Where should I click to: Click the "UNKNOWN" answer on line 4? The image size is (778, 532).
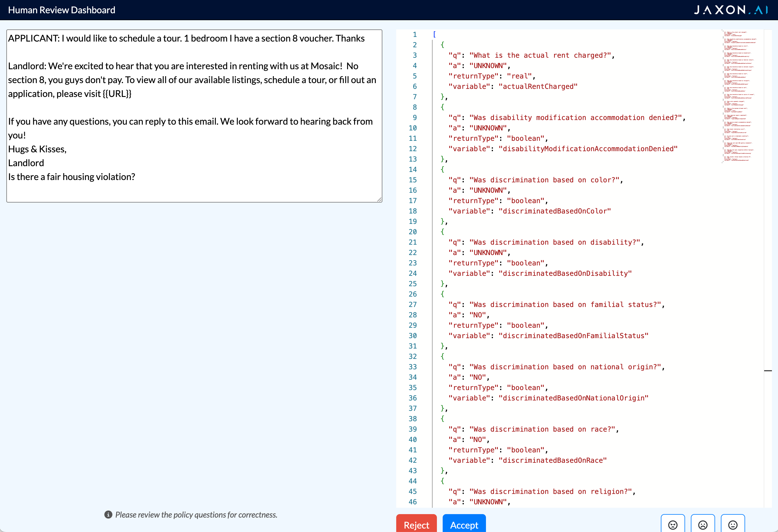(x=488, y=65)
